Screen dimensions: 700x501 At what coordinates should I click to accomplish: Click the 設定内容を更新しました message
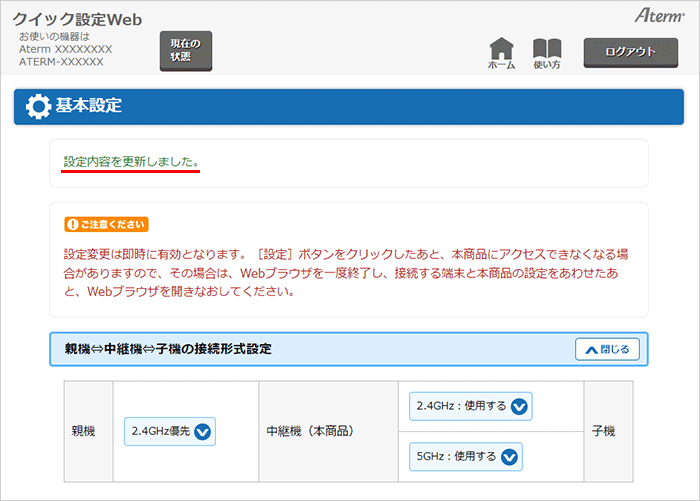pos(131,161)
